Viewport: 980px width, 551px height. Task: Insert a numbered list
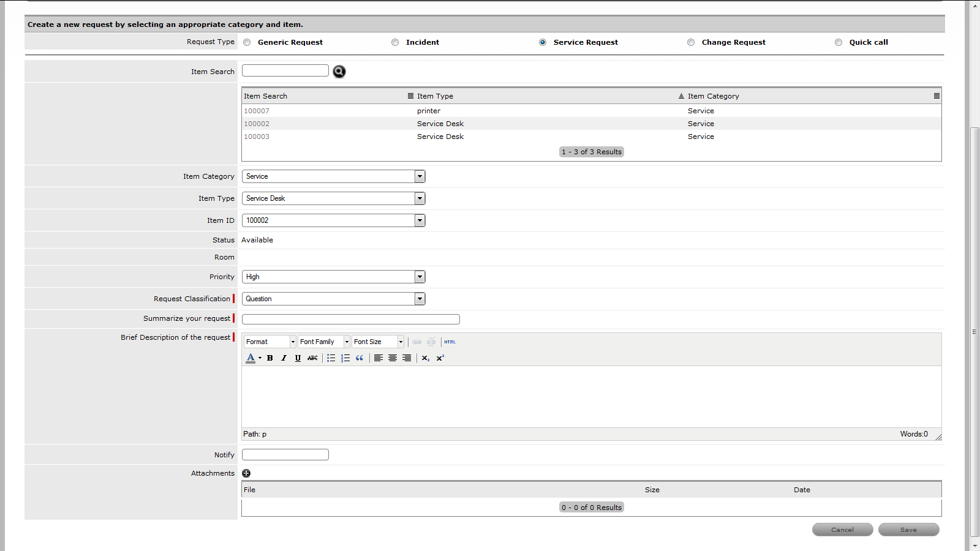pyautogui.click(x=345, y=358)
